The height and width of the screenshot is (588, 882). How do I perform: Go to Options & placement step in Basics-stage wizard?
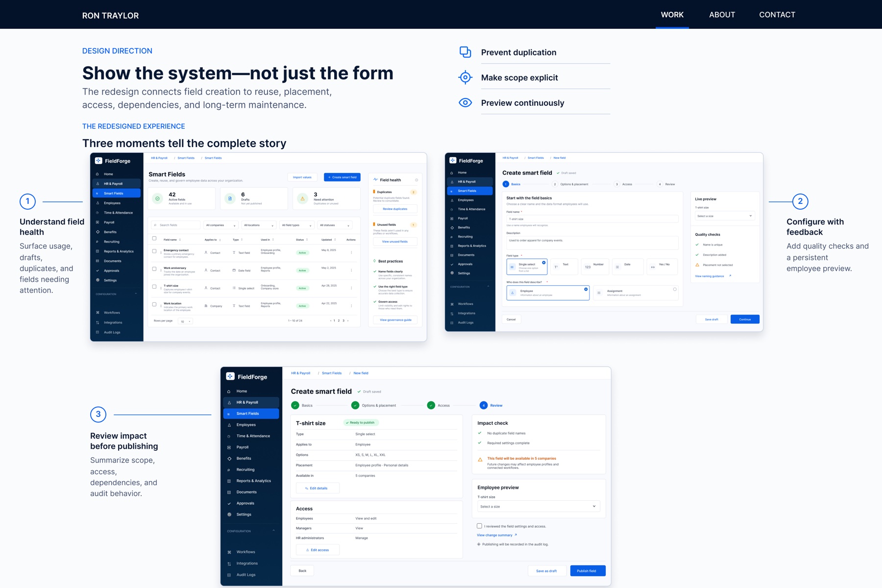[571, 184]
